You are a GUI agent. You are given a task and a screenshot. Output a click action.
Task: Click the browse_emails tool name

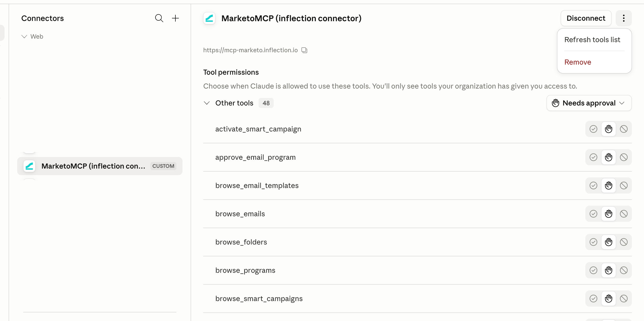coord(240,214)
